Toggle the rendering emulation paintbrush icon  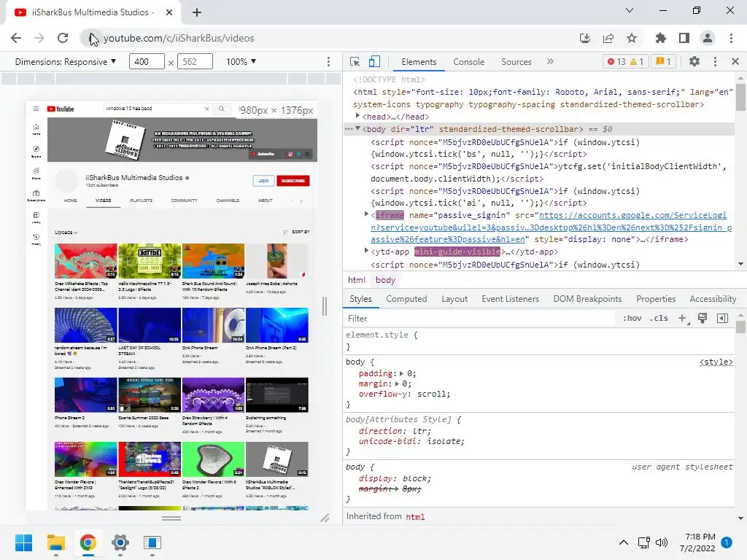tap(703, 318)
